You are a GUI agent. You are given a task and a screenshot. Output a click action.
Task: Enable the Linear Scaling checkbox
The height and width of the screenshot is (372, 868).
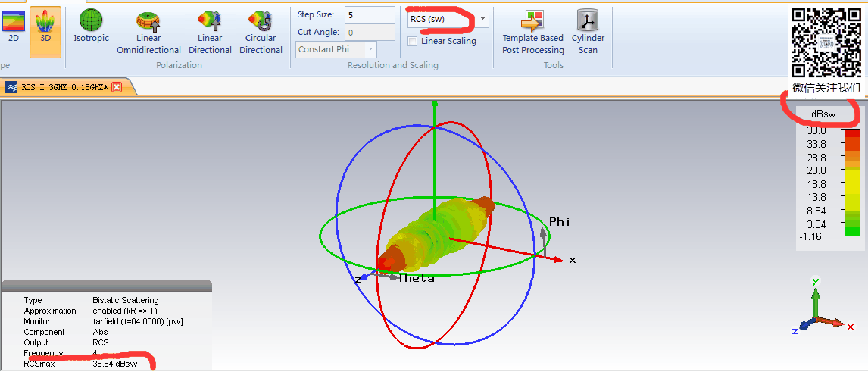[x=412, y=41]
